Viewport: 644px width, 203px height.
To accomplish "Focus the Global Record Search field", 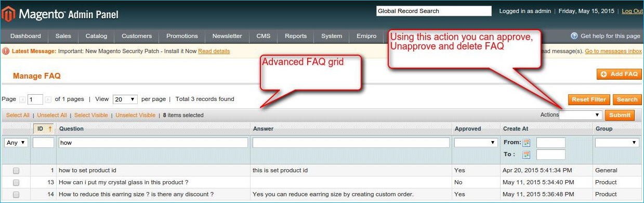I will click(x=433, y=11).
